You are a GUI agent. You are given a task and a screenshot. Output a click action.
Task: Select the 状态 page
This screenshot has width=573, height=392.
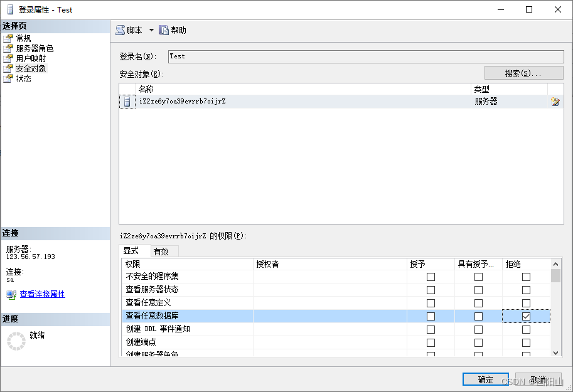point(23,78)
